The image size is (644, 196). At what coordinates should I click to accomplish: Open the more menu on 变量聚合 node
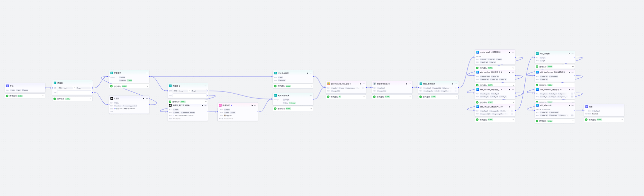[x=147, y=73]
